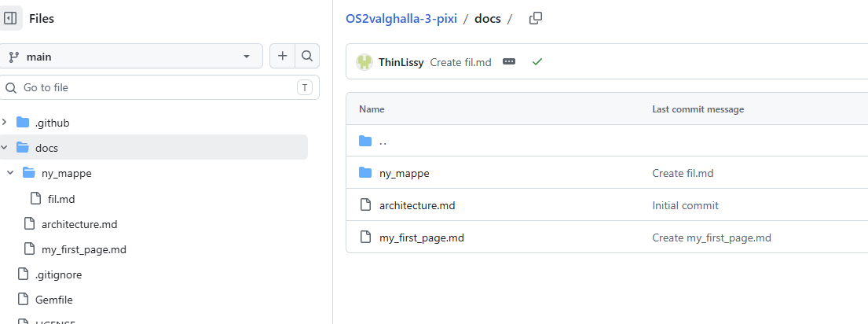Copy path using the copy icon

pyautogui.click(x=535, y=18)
